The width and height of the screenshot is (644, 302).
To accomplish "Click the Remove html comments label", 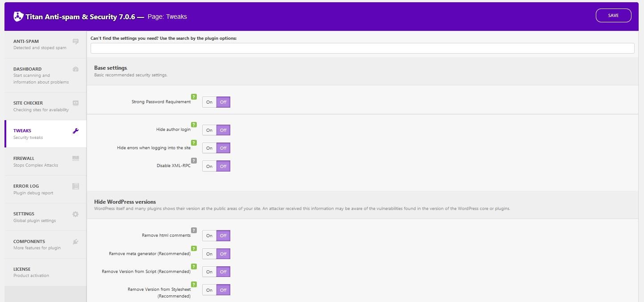I will coord(166,235).
